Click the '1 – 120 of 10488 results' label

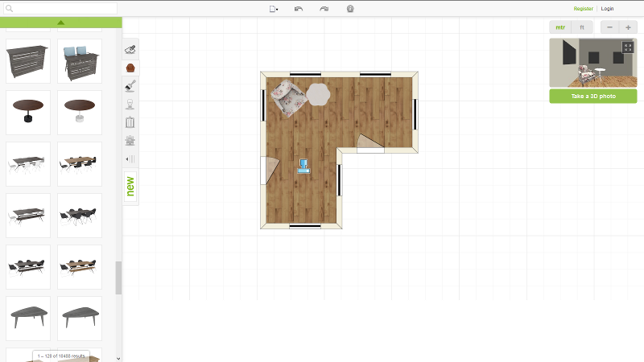click(61, 356)
